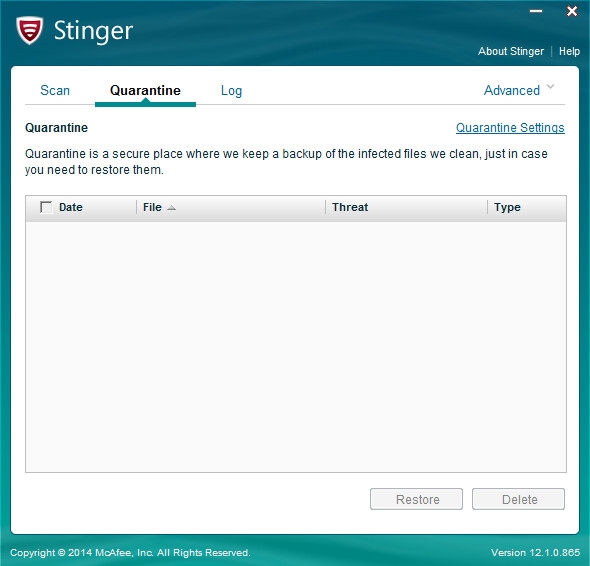This screenshot has width=590, height=566.
Task: Sort by the Threat column header
Action: click(350, 207)
